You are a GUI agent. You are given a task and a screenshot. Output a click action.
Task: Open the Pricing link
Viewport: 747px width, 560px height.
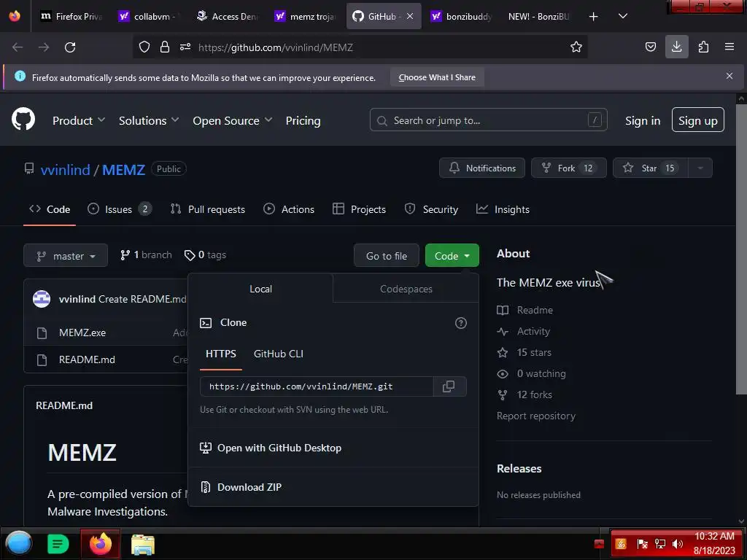click(x=303, y=120)
